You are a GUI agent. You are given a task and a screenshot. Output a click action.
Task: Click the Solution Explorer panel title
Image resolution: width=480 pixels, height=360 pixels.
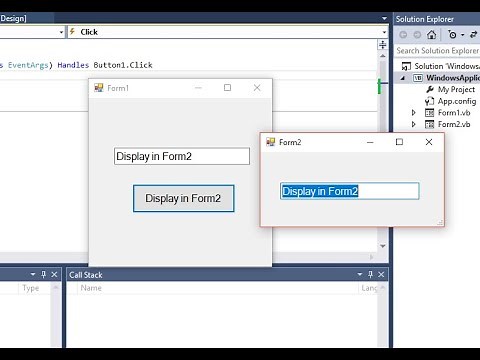click(x=425, y=19)
